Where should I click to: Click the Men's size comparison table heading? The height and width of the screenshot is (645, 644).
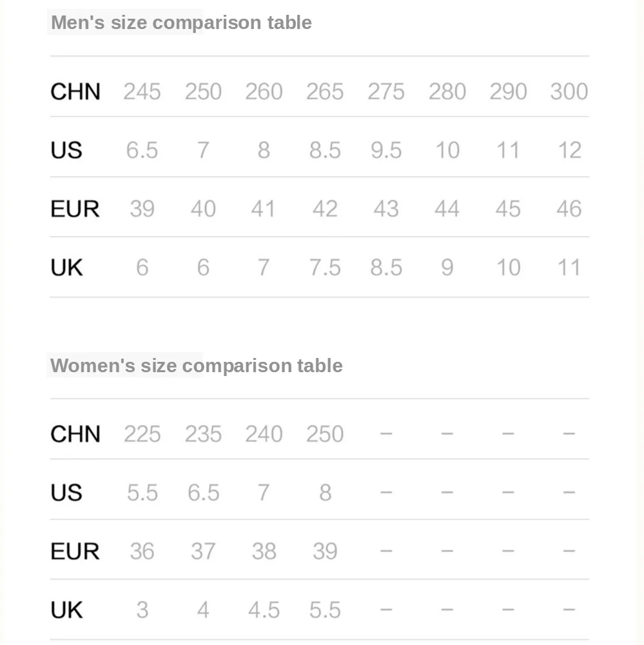[181, 23]
